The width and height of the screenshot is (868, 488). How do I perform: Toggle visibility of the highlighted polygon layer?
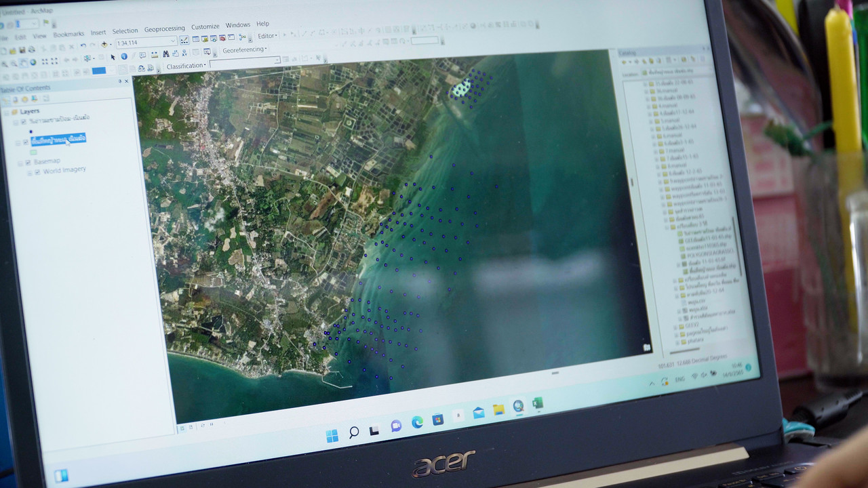point(26,142)
